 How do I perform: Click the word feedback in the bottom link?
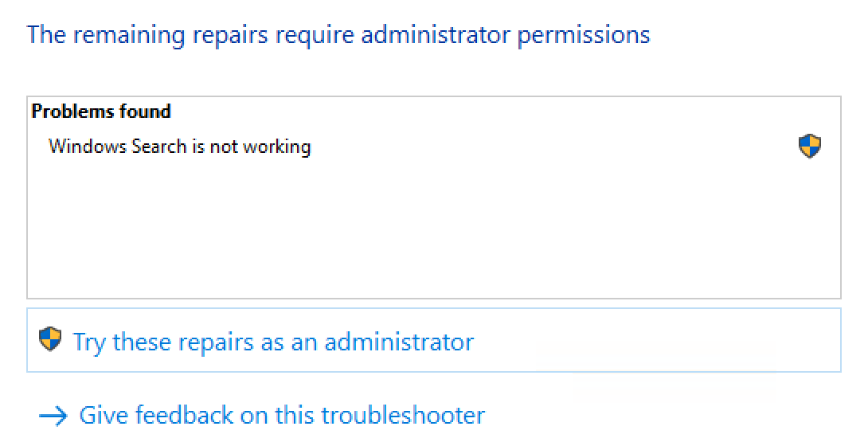[x=184, y=415]
